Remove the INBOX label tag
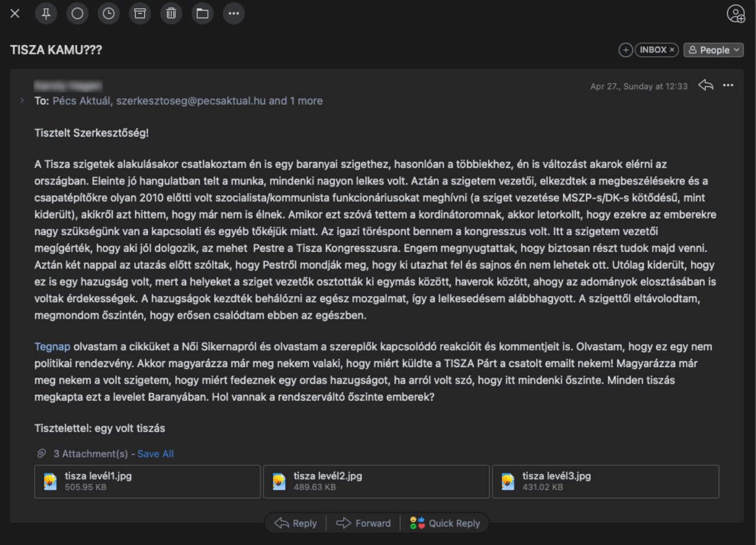 coord(672,50)
